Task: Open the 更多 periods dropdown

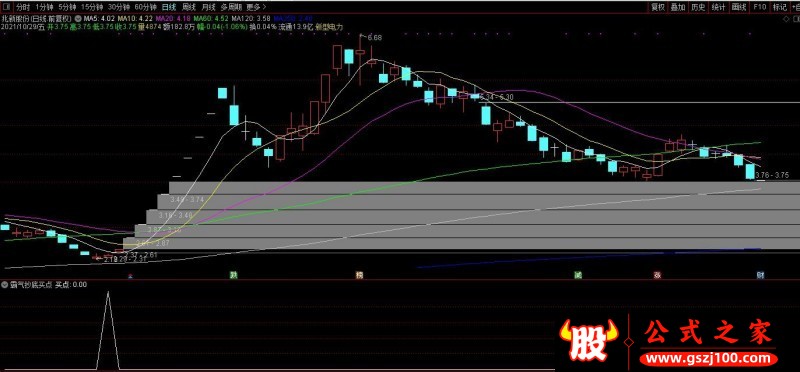Action: (x=256, y=7)
